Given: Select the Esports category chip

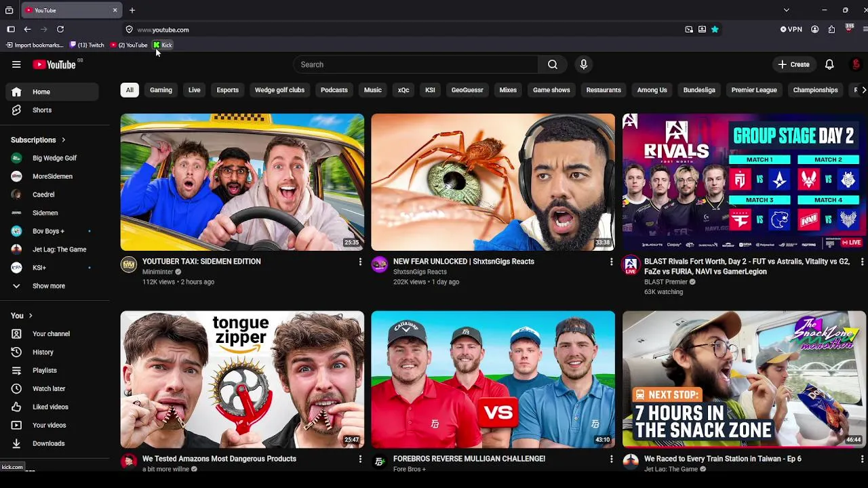Looking at the screenshot, I should tap(227, 89).
